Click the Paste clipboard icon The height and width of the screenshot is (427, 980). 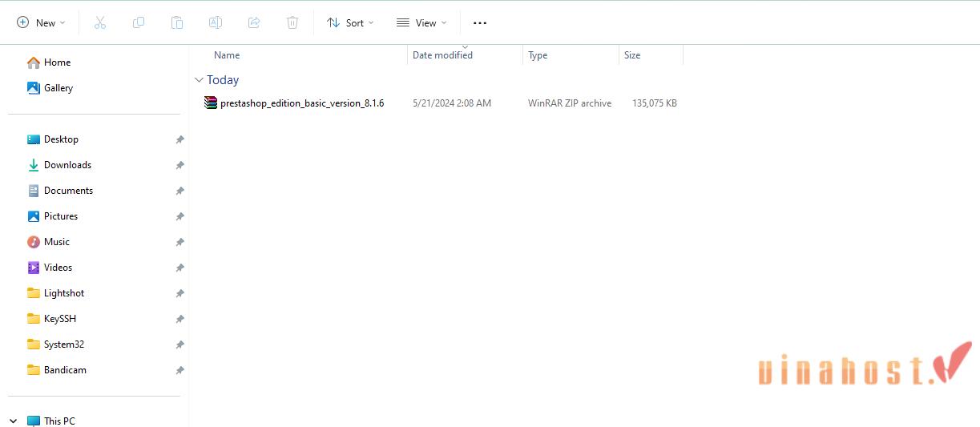(177, 23)
